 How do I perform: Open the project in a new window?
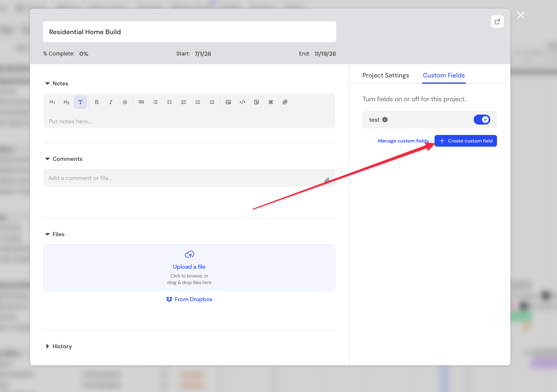coord(497,22)
